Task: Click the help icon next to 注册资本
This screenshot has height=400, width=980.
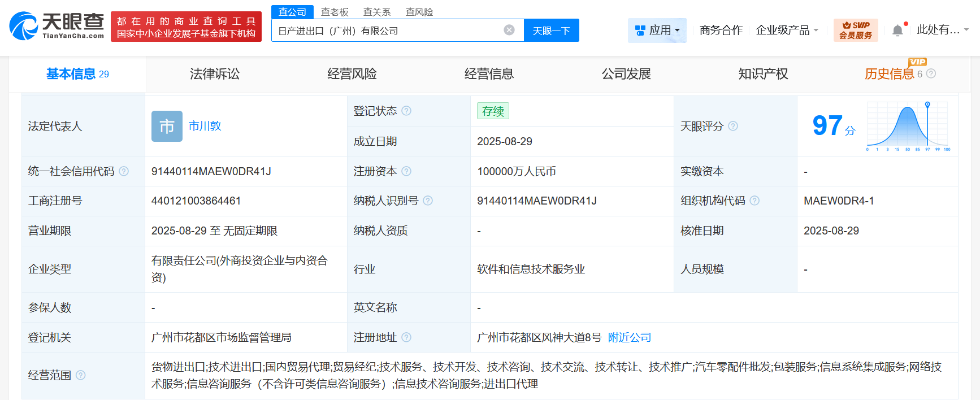Action: (406, 171)
